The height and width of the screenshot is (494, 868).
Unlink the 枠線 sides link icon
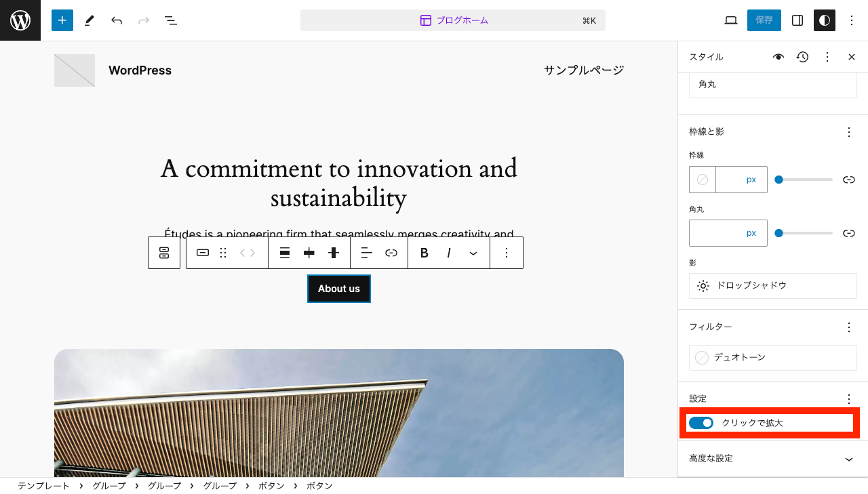point(849,180)
